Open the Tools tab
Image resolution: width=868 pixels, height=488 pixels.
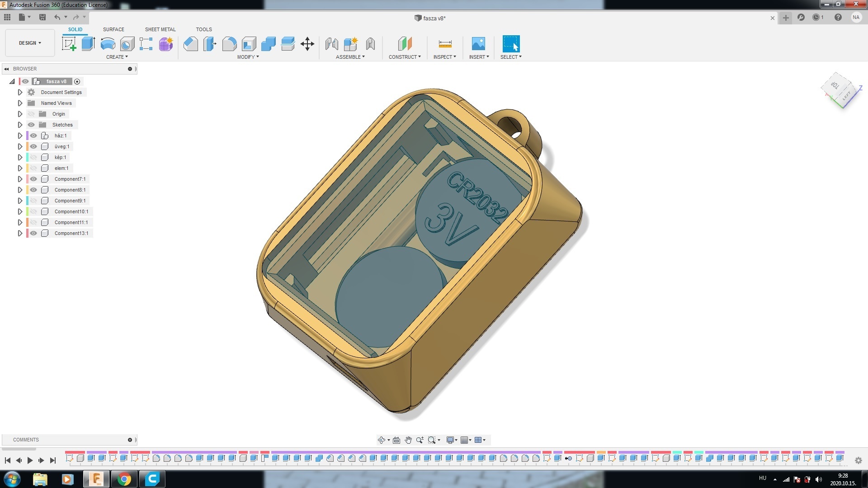204,29
